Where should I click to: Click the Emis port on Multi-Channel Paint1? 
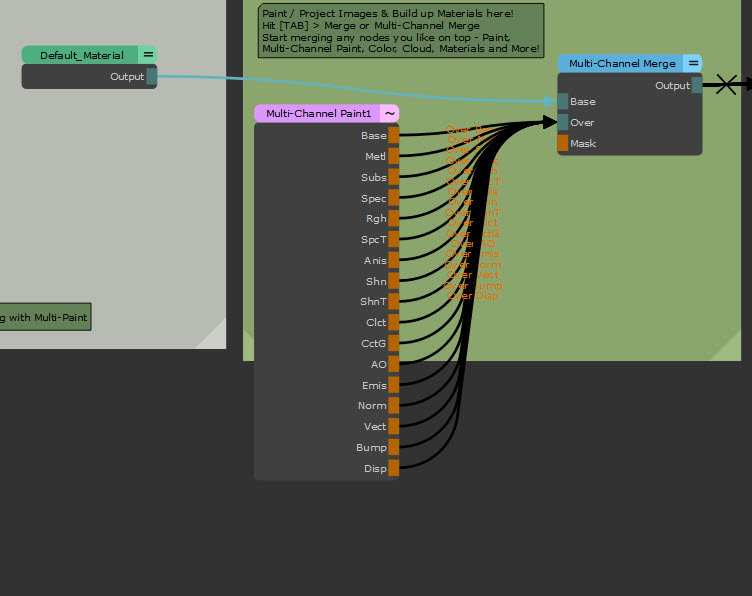[x=394, y=385]
